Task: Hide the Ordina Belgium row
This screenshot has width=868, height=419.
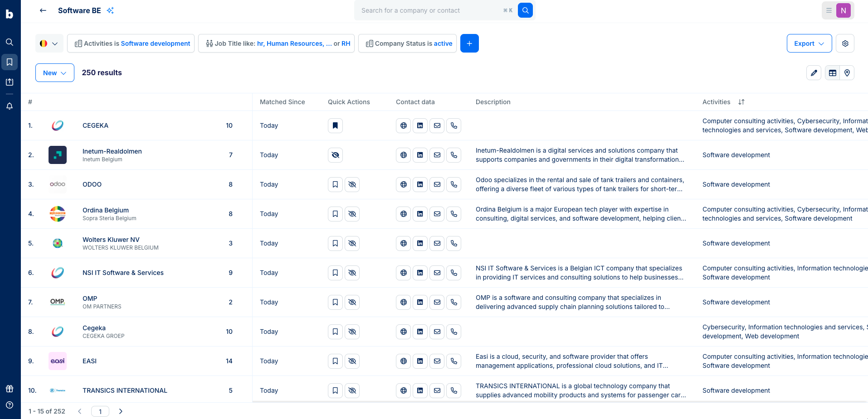Action: (352, 214)
